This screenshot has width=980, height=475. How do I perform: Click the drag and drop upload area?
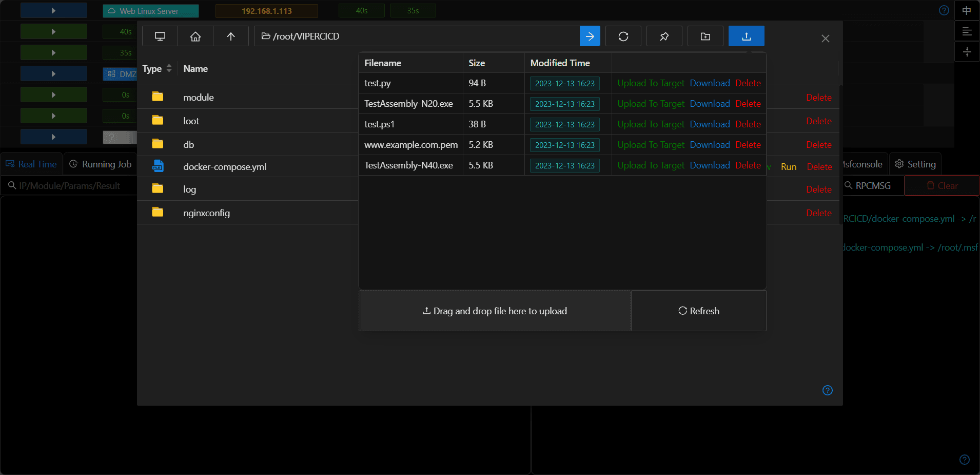495,311
